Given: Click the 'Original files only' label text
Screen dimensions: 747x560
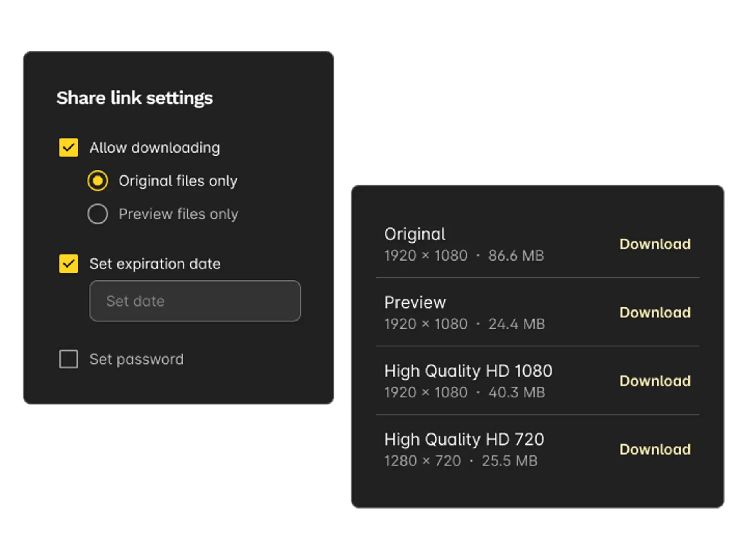Looking at the screenshot, I should [x=178, y=181].
